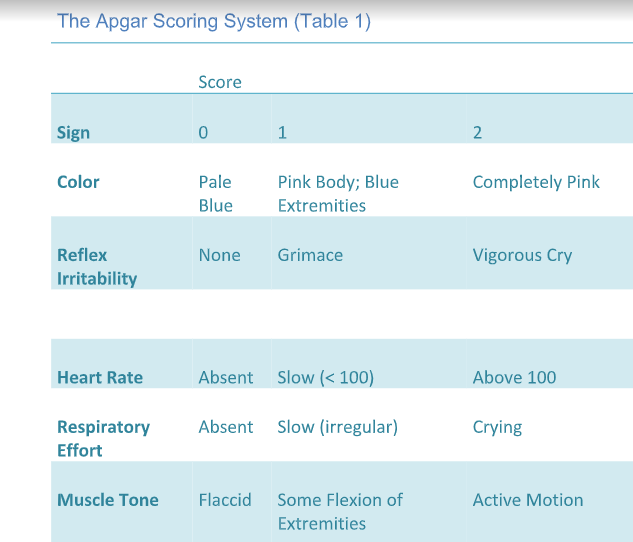Click the Grimace cell
The image size is (633, 542).
310,255
